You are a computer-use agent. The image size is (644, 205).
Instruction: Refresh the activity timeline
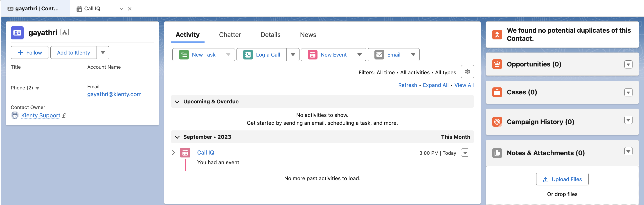408,85
